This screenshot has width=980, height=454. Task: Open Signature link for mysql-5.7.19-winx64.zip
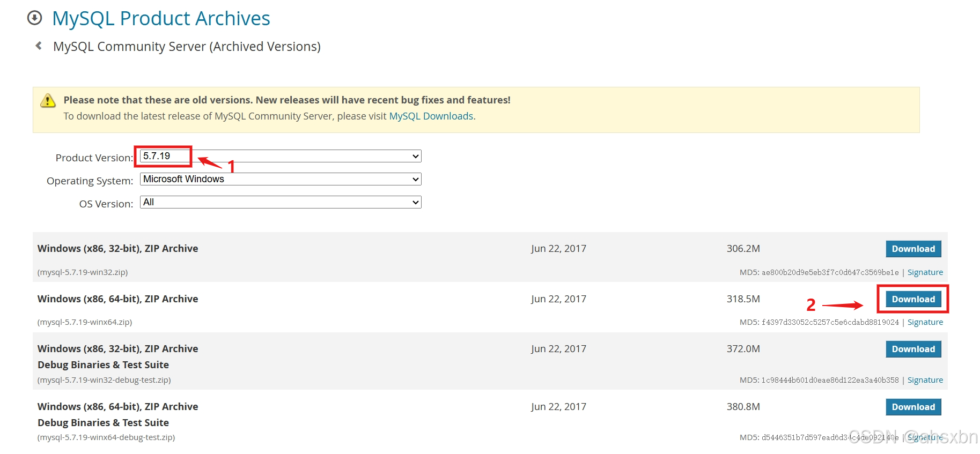925,322
